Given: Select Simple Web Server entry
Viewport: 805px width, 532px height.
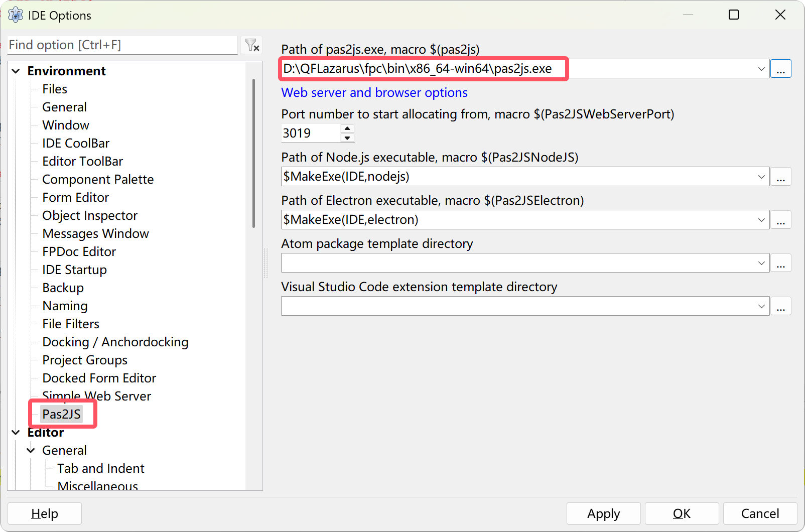Looking at the screenshot, I should pyautogui.click(x=97, y=396).
